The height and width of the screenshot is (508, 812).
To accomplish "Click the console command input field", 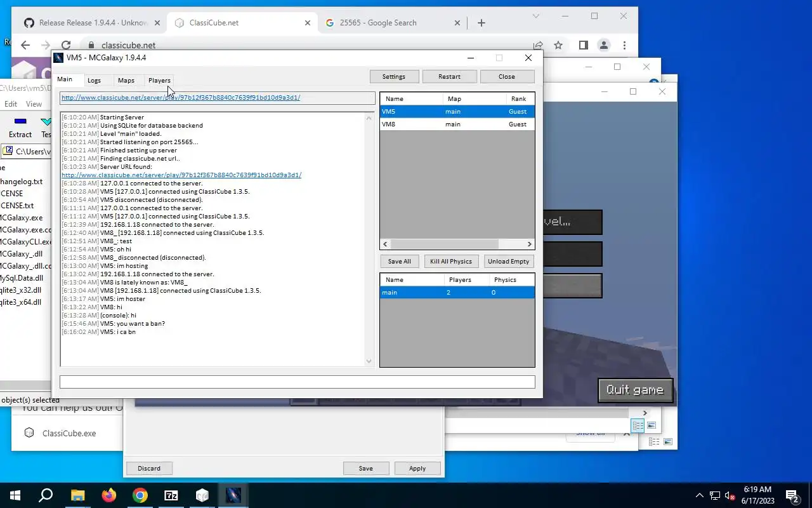I will pos(297,382).
